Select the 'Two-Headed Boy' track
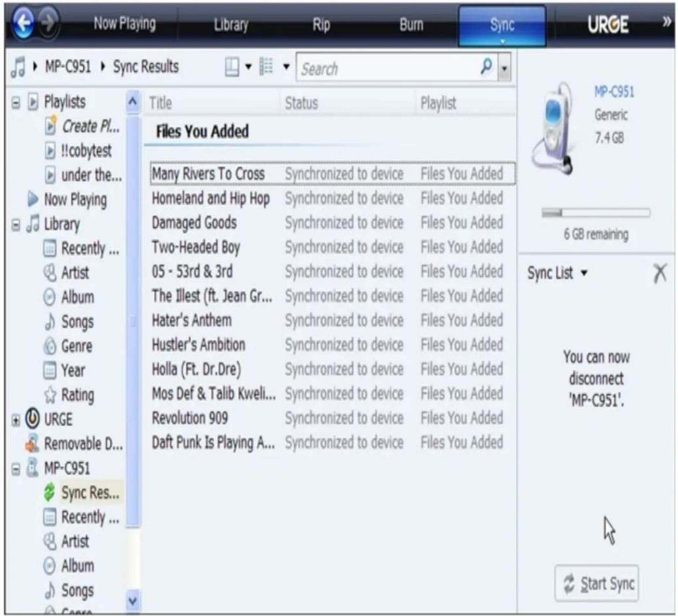This screenshot has width=678, height=616. click(196, 247)
